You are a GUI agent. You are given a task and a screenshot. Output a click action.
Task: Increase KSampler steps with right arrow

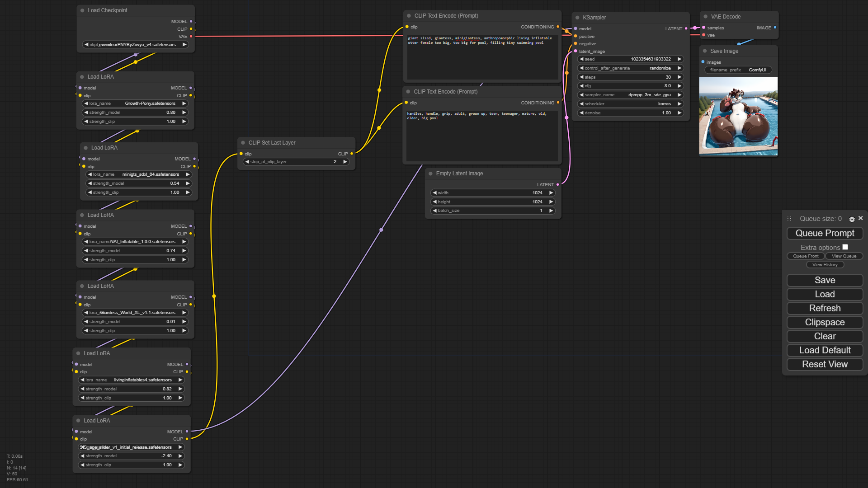pos(679,77)
